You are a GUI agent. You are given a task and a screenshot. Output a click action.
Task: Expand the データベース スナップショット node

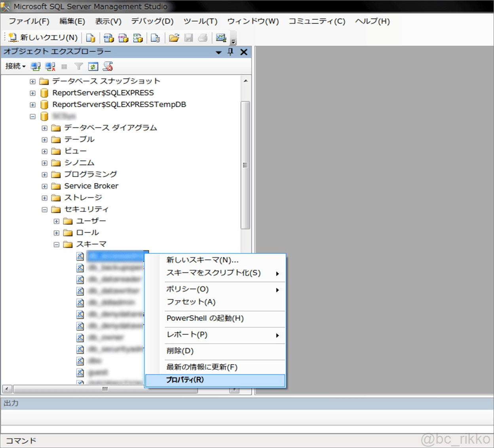(x=32, y=82)
